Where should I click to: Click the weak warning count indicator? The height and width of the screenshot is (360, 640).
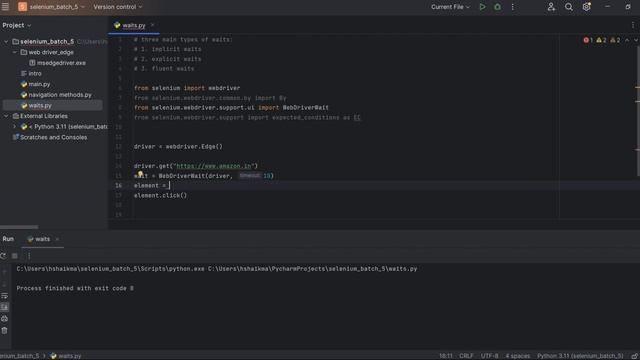click(x=615, y=40)
